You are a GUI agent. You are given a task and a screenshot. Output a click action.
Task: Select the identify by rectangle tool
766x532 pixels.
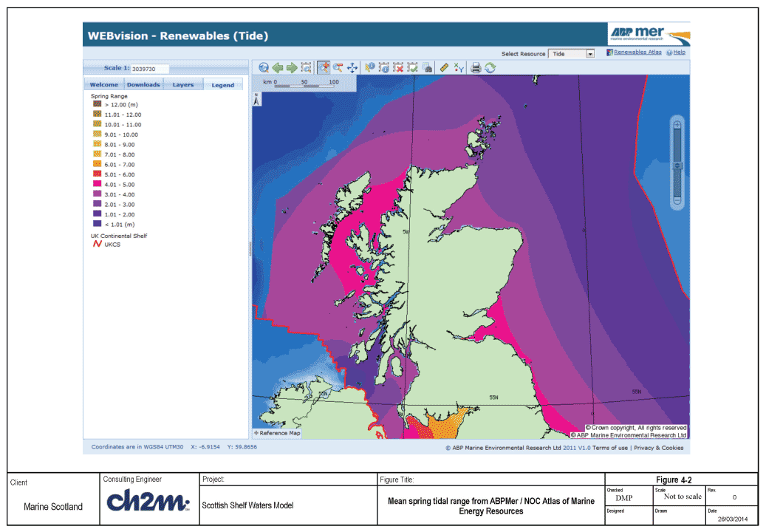[x=384, y=68]
